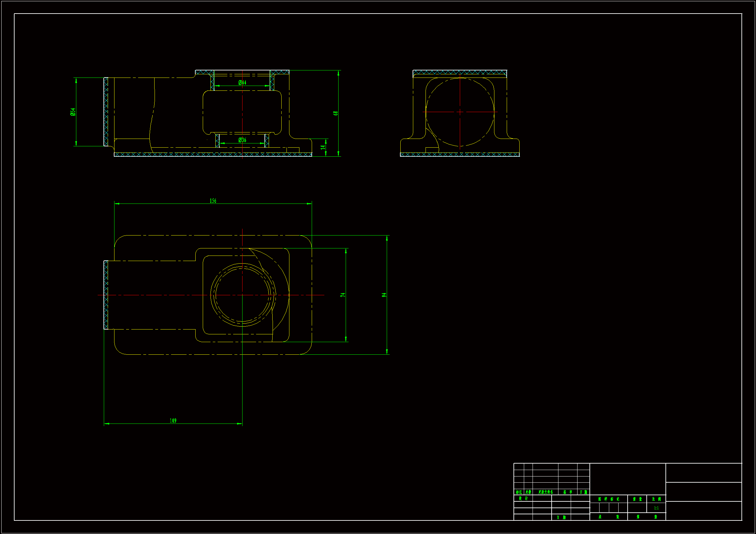Click the 94 overall width dimension

pos(384,295)
